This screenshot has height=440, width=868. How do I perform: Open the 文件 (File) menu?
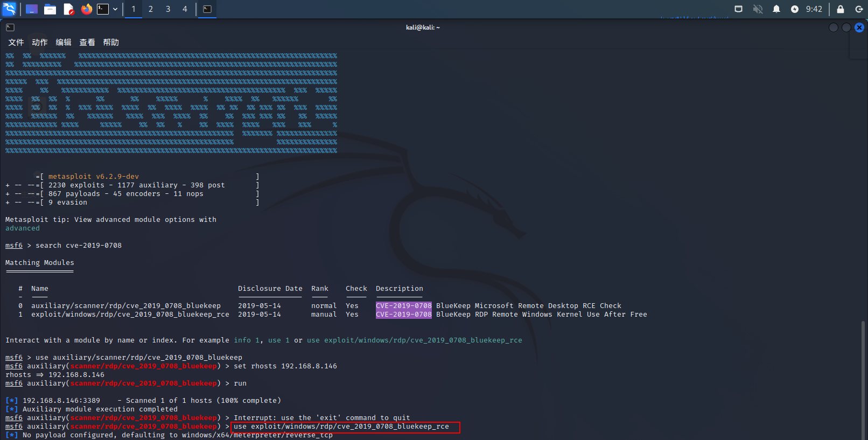16,43
